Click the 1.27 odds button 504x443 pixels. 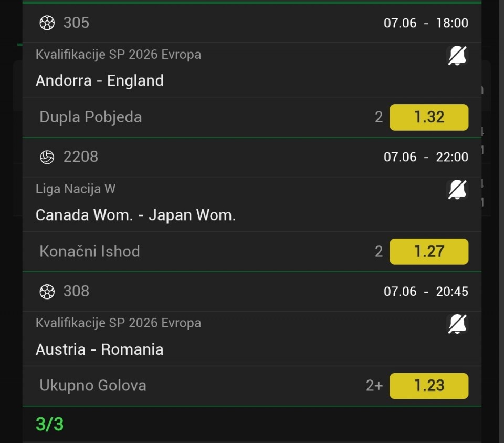pos(429,252)
